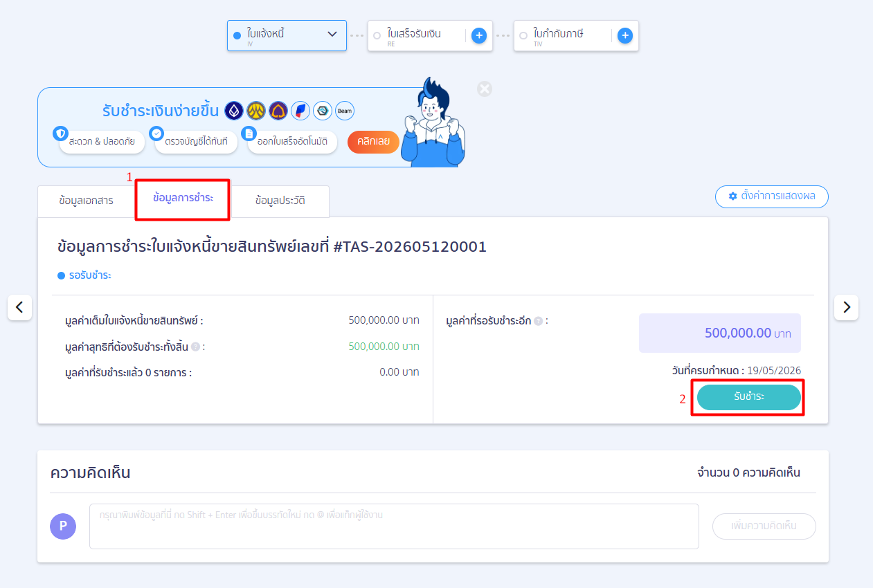Click the ใบกำกับภาษี TIV step label
Screen dimensions: 873x588
(559, 37)
